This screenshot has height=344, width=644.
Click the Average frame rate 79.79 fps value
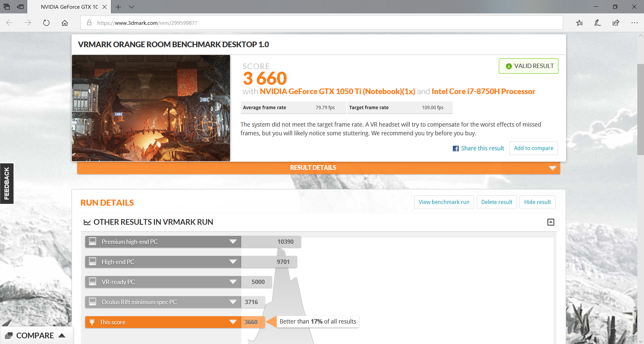pos(325,108)
